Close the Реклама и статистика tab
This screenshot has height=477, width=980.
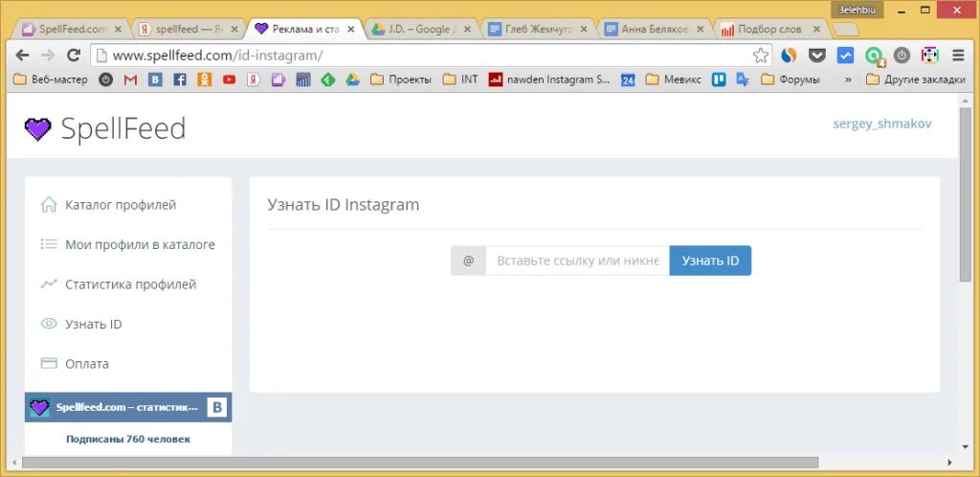(x=351, y=29)
